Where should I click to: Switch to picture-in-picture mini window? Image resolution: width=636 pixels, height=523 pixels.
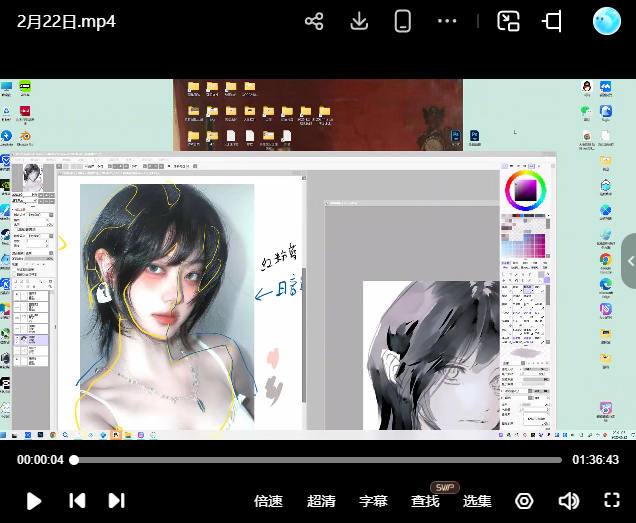coord(508,21)
